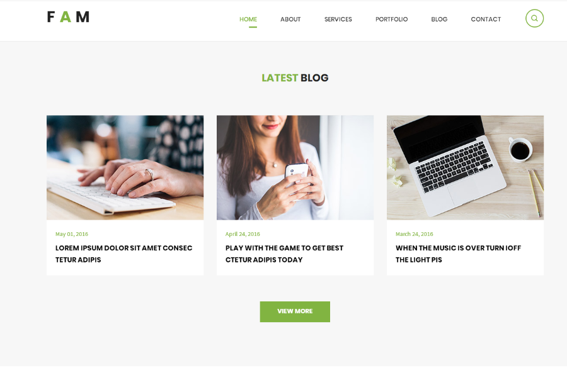Click the March 24, 2016 date
The image size is (567, 392).
414,234
